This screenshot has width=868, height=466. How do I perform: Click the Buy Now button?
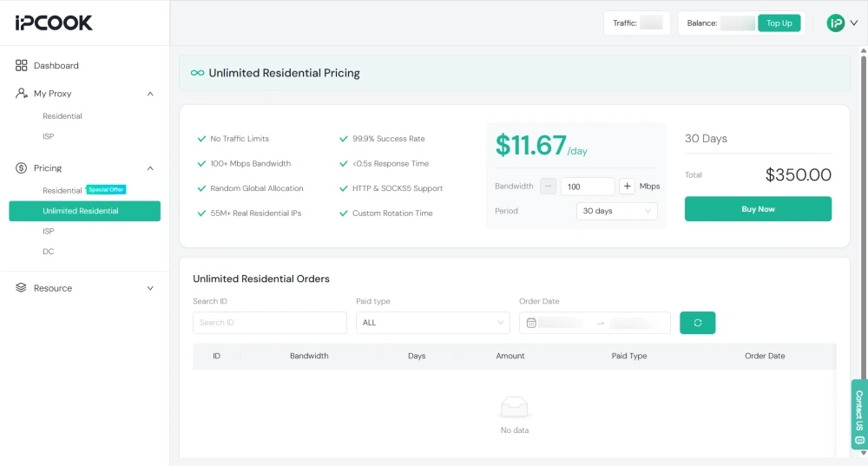(x=758, y=209)
